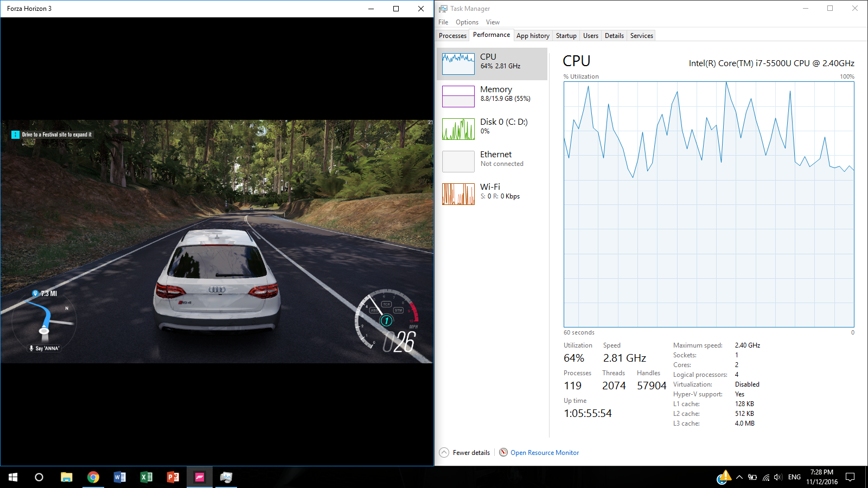
Task: Select the Ethernet graph thumbnail
Action: 458,162
